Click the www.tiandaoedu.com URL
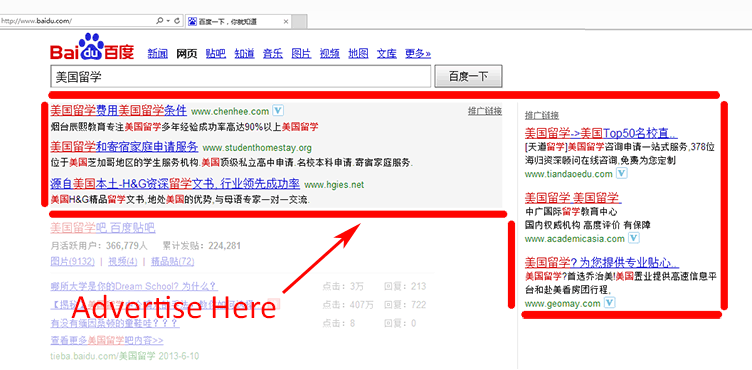 569,174
